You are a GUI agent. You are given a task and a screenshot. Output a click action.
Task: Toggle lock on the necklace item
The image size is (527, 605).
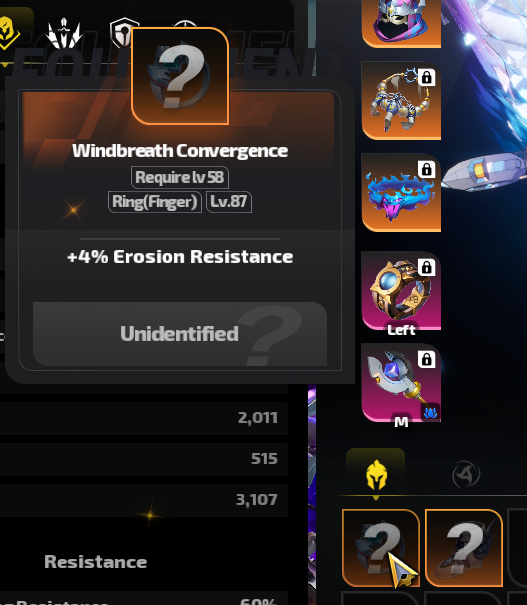(x=426, y=77)
